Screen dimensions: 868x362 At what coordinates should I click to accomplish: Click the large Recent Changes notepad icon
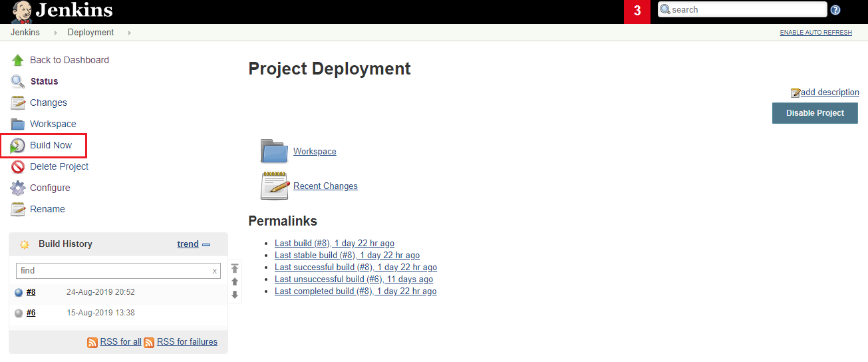[274, 185]
